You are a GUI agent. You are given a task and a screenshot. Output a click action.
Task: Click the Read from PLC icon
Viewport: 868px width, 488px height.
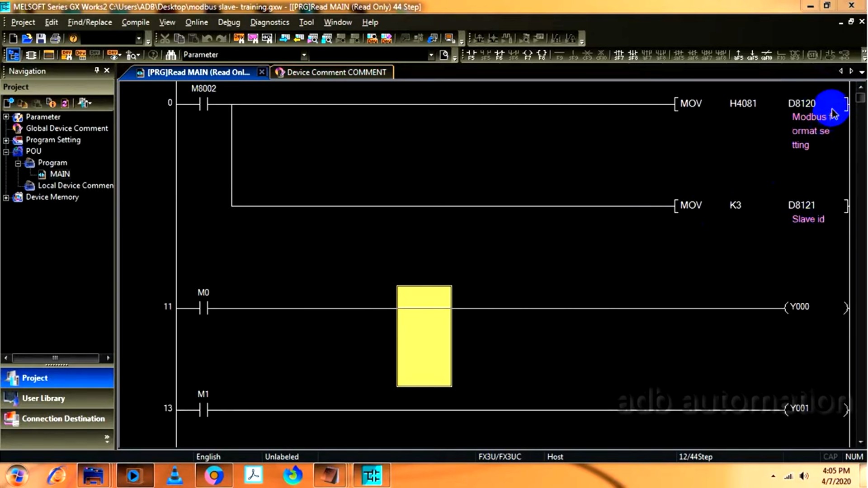[299, 39]
